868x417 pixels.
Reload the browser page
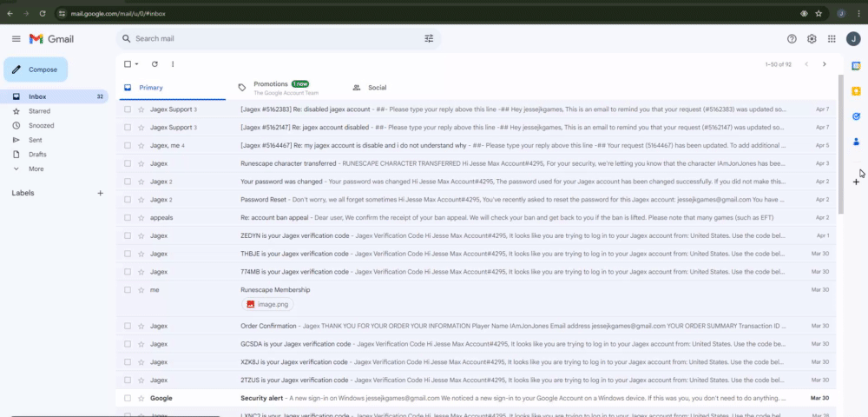pyautogui.click(x=43, y=13)
